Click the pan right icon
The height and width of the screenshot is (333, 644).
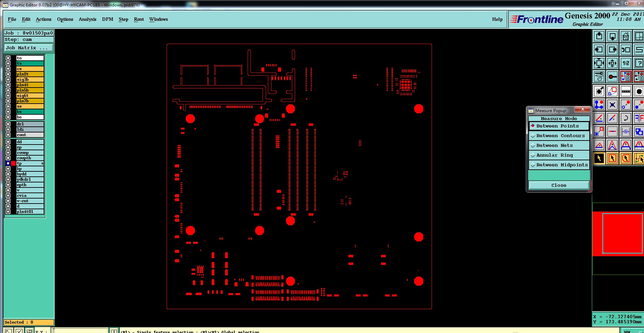pos(612,50)
